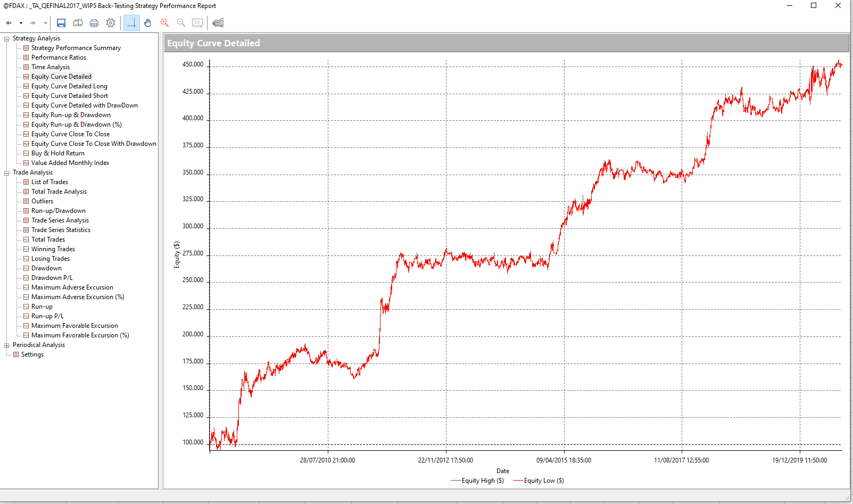Open Strategy Performance Summary report
This screenshot has height=504, width=853.
coord(76,48)
